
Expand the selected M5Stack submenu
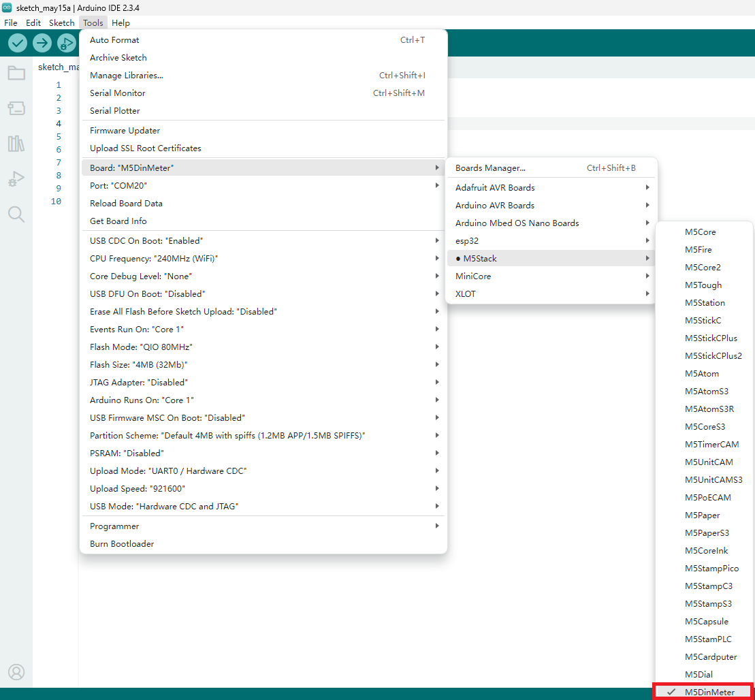pyautogui.click(x=551, y=259)
